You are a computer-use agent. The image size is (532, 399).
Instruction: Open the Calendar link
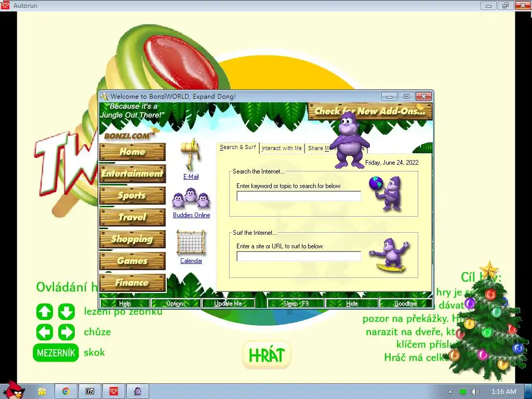tap(191, 261)
